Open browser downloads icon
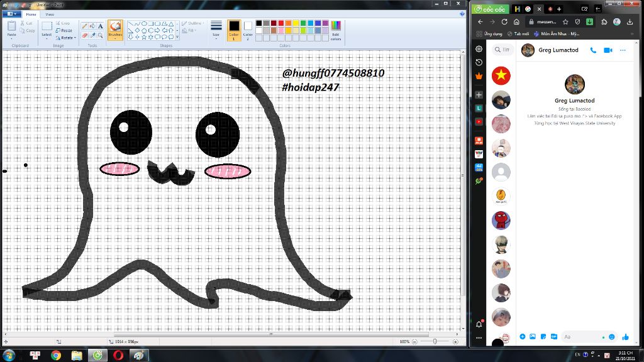Viewport: 644px width, 362px height. point(630,22)
